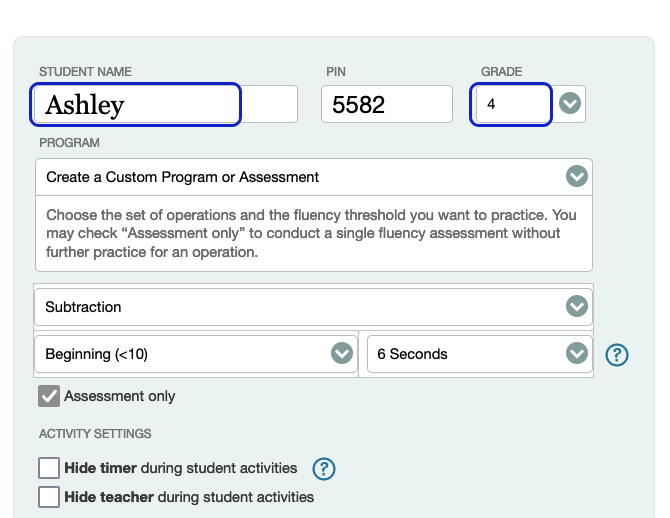
Task: Enable the Hide teacher checkbox
Action: pyautogui.click(x=49, y=497)
